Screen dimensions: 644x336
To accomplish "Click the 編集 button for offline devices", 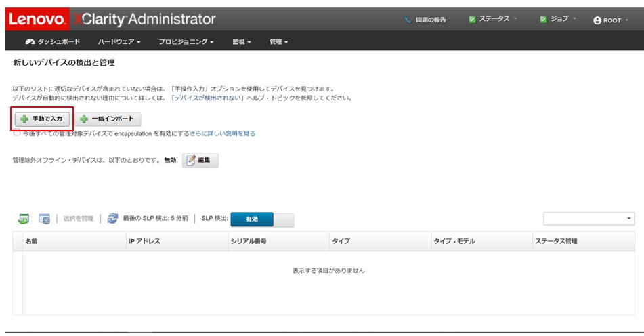I will tap(200, 161).
